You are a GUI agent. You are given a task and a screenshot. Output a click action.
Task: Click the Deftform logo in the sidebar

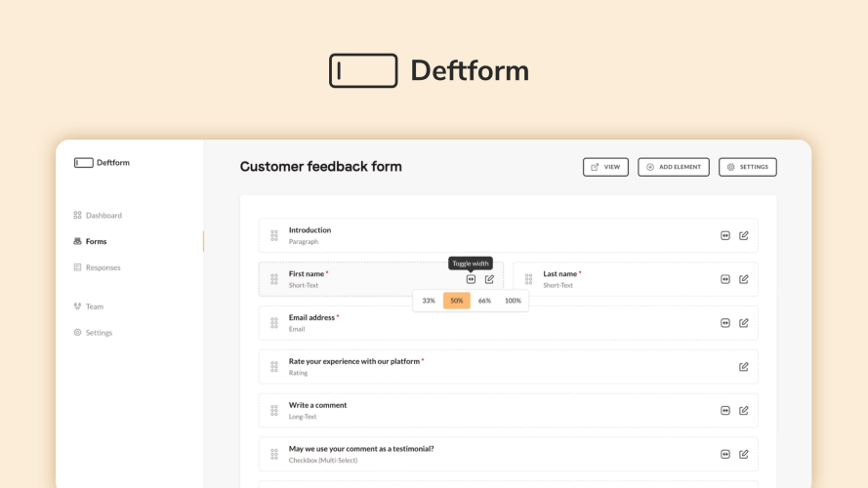102,163
